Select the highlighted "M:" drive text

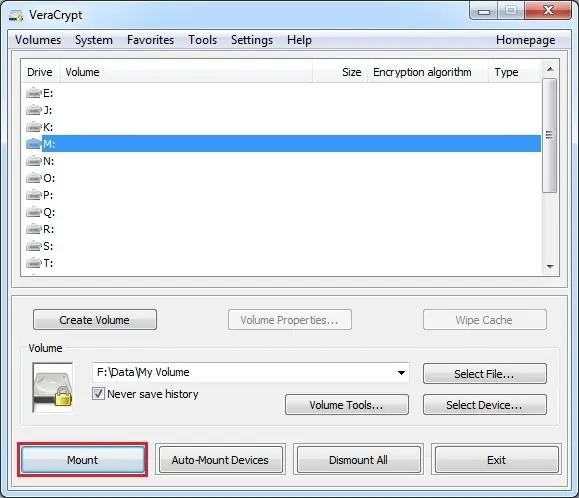[49, 144]
